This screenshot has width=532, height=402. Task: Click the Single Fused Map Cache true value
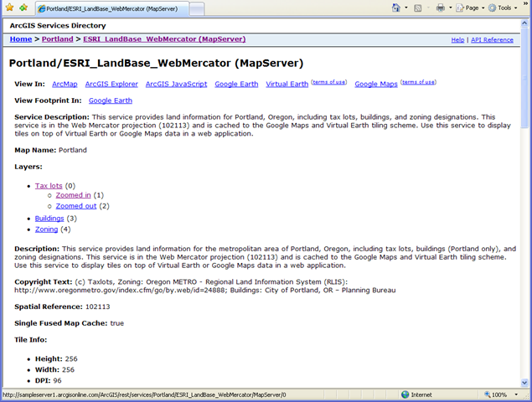point(117,323)
